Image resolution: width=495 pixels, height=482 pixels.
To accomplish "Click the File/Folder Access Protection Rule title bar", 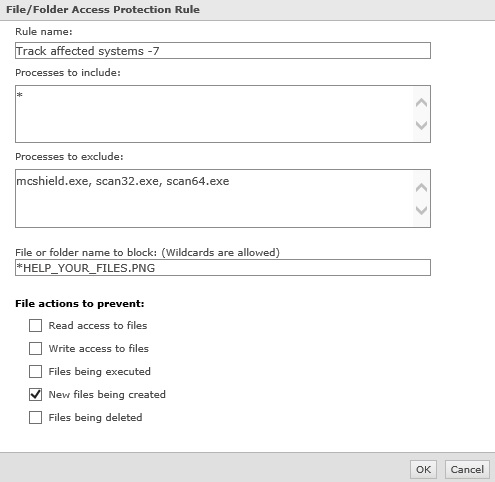I will (x=247, y=10).
